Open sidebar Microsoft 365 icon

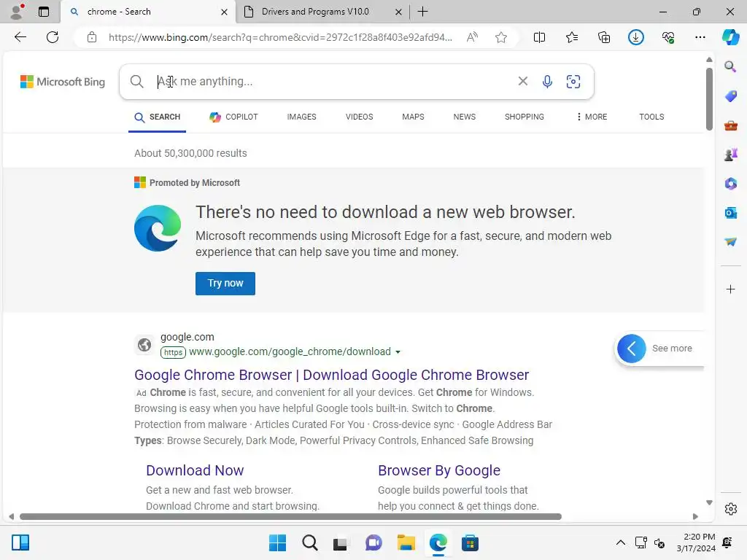click(x=730, y=183)
